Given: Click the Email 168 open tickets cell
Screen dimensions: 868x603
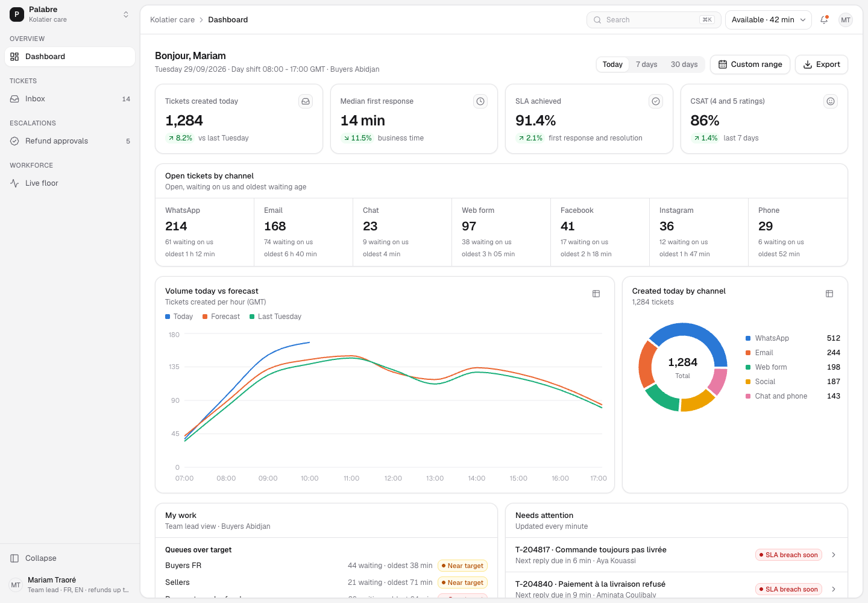Looking at the screenshot, I should pyautogui.click(x=304, y=232).
